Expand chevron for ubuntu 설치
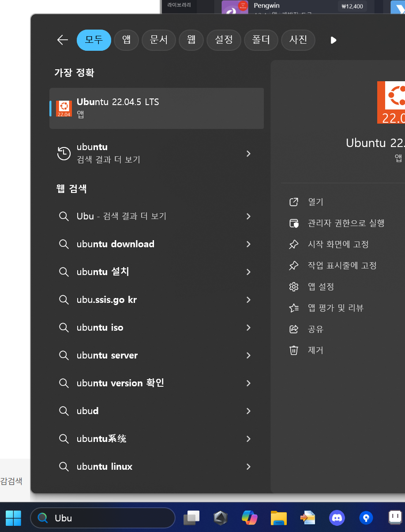The width and height of the screenshot is (405, 532). [x=248, y=272]
